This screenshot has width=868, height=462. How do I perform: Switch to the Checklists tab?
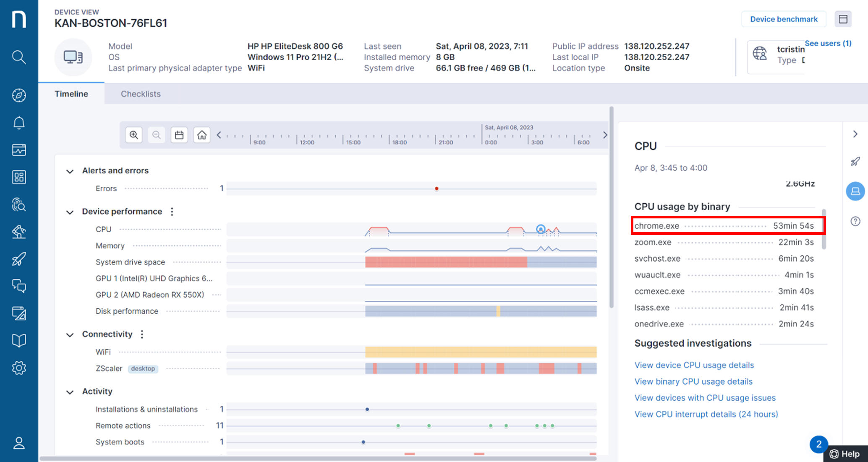coord(141,94)
